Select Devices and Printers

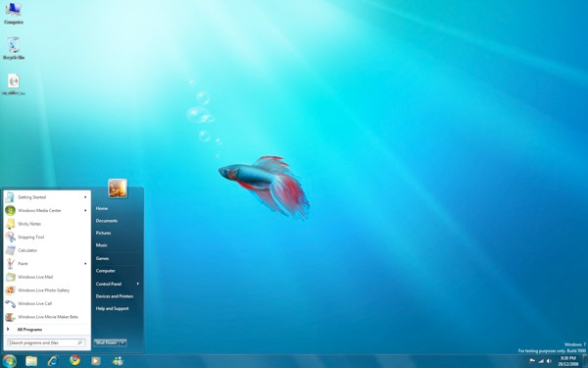click(x=115, y=296)
